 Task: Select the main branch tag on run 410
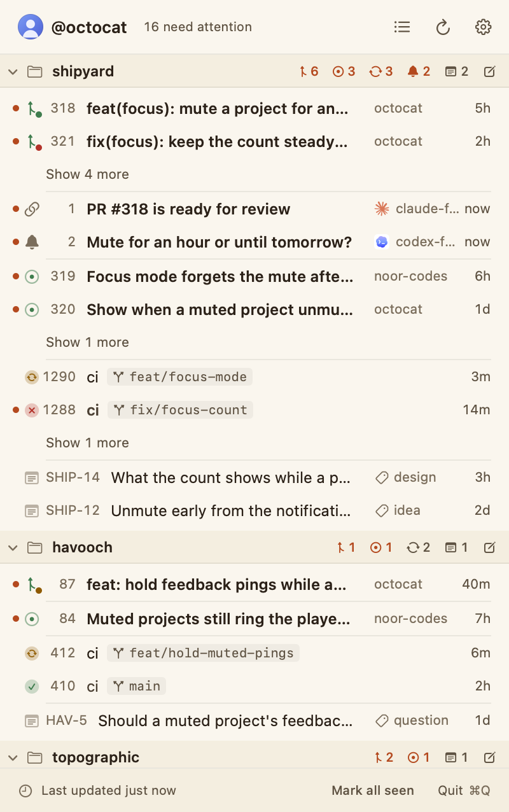pos(136,686)
